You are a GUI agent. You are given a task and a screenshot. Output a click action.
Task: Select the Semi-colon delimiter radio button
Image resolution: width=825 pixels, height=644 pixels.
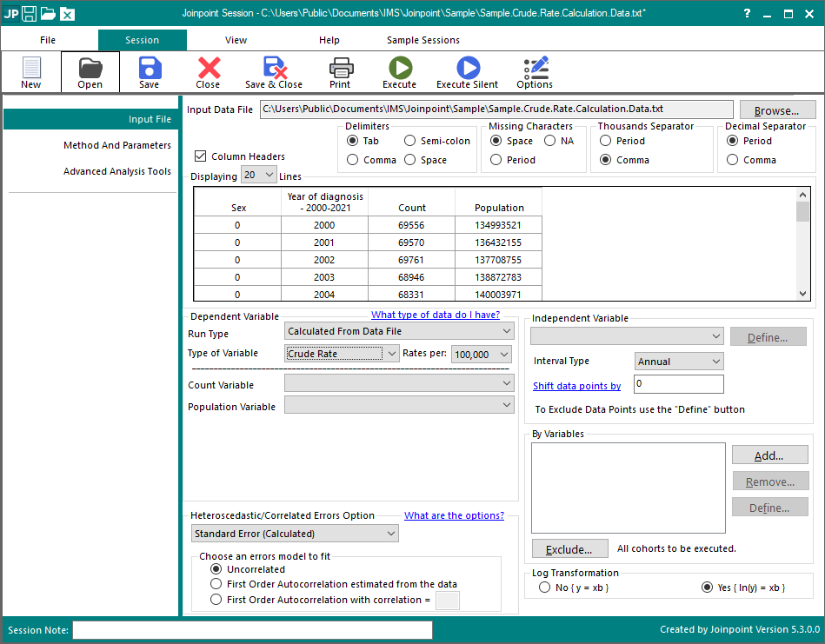pyautogui.click(x=410, y=141)
